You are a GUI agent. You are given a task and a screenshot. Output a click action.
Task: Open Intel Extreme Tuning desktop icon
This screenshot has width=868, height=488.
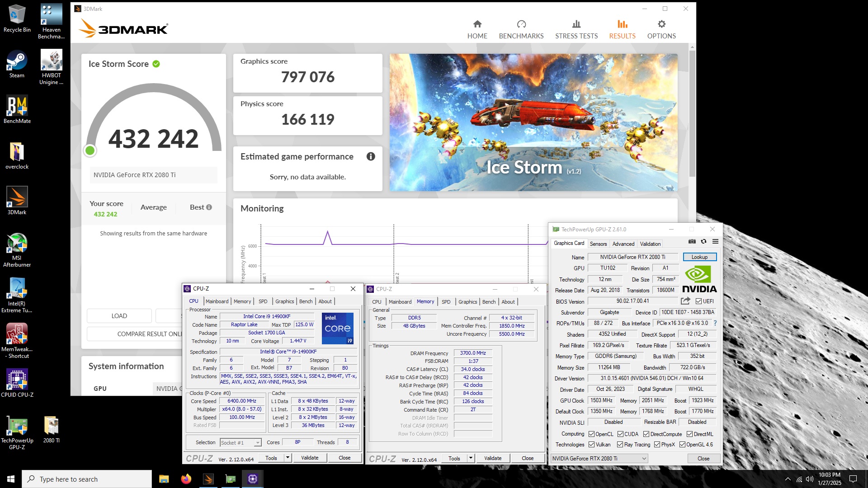point(17,295)
